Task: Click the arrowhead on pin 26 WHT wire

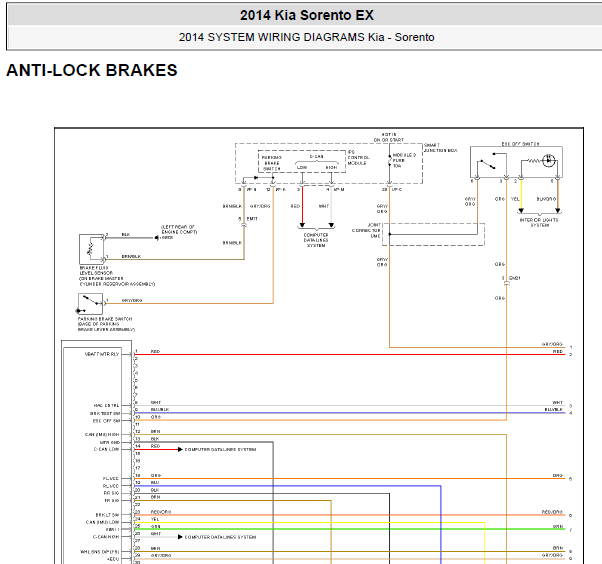Action: pos(180,537)
